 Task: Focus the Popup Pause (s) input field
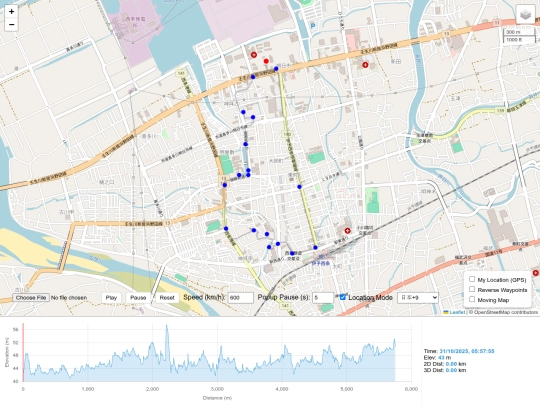pos(323,298)
